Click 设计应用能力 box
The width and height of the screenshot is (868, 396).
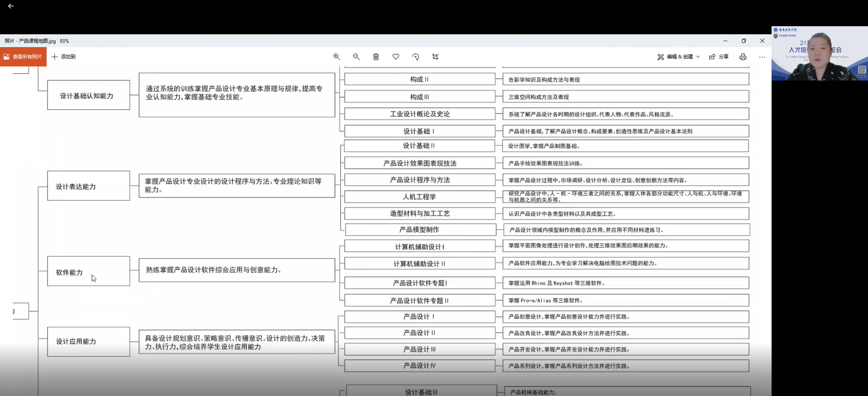[89, 342]
